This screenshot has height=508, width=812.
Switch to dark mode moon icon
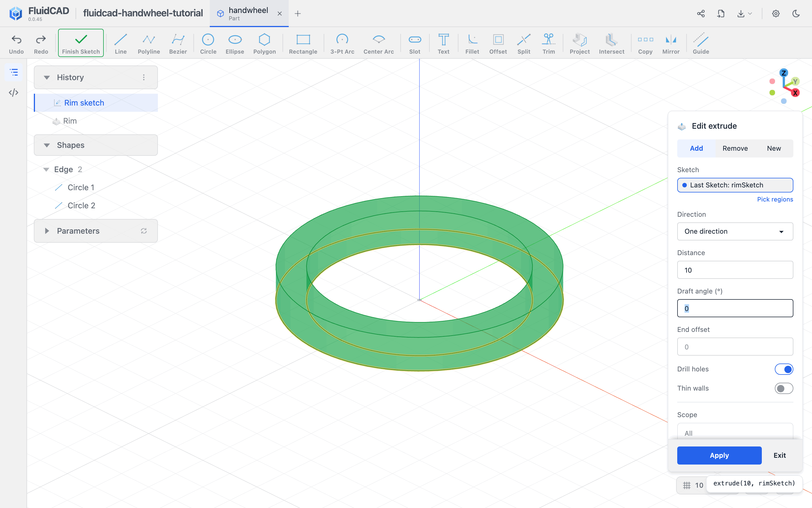pos(796,14)
